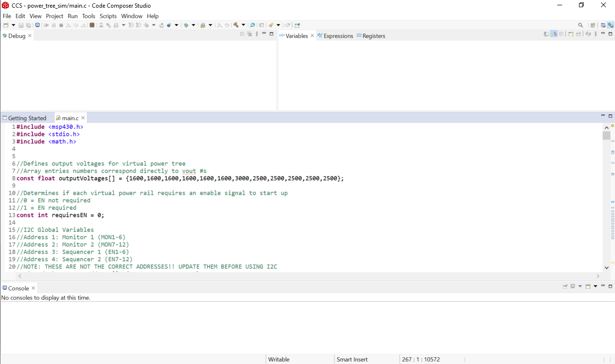Click the Step Return icon
Viewport: 615px width, 364px height.
click(x=83, y=24)
